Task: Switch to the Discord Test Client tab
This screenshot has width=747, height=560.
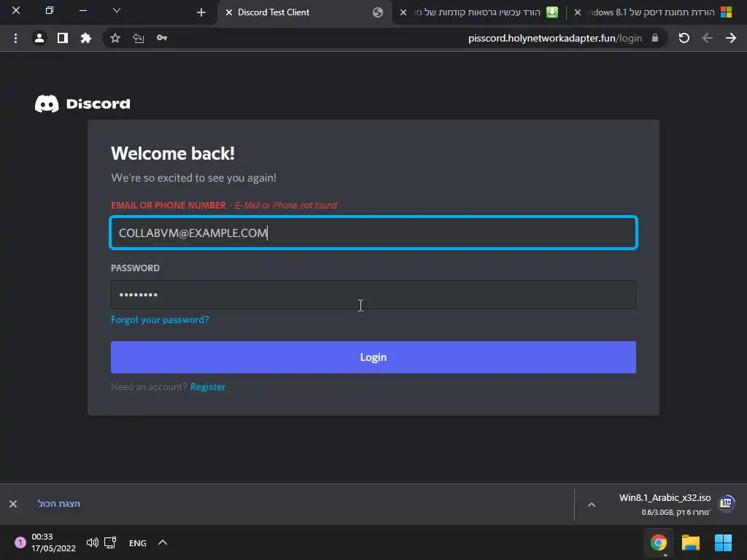Action: (x=305, y=12)
